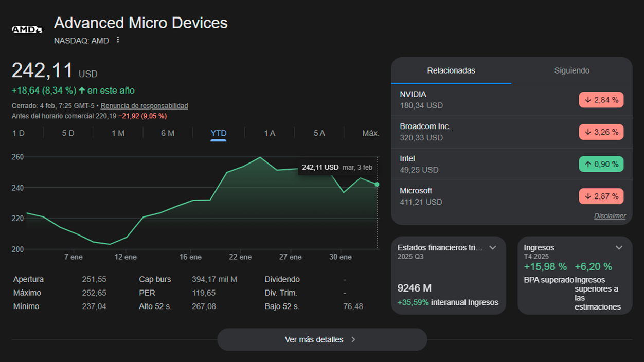Click the red decline badge next to Broadcom Inc.
644x362 pixels.
[x=601, y=132]
